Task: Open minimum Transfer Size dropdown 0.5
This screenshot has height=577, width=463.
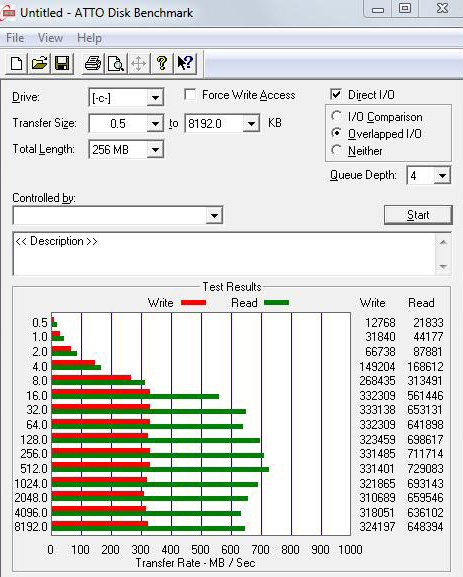Action: [155, 124]
